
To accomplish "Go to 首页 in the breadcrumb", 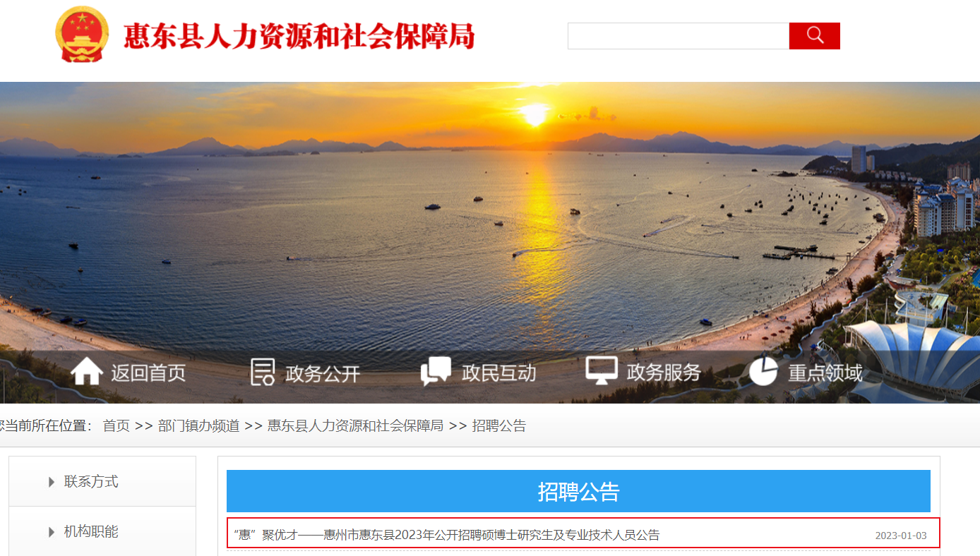I will point(116,426).
